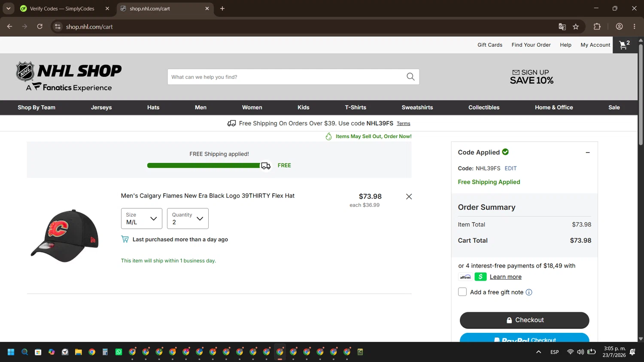Open the Chrome profile icon
The image size is (644, 362).
[x=619, y=27]
